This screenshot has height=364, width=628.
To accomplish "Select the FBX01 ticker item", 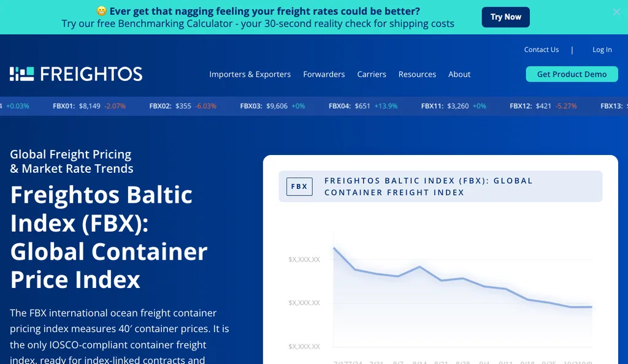I will [x=89, y=106].
